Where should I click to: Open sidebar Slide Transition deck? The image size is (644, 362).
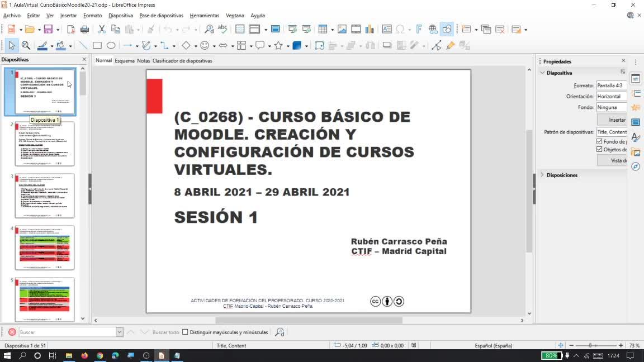(636, 94)
